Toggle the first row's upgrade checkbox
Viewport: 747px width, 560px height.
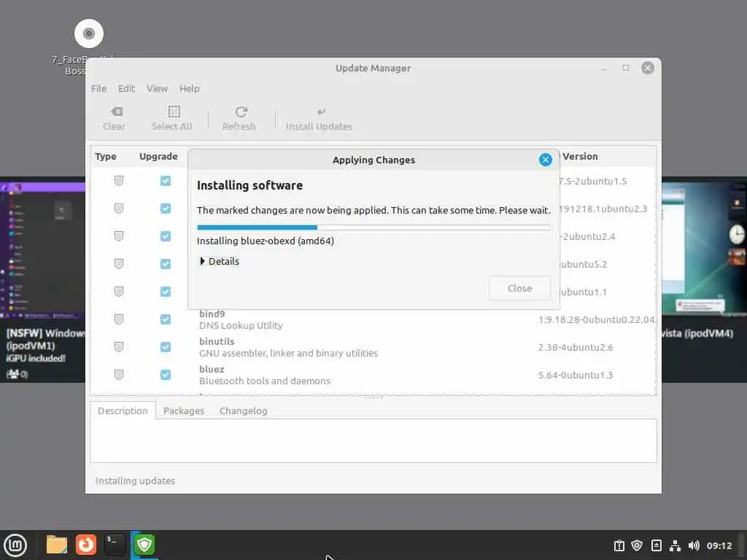pyautogui.click(x=166, y=181)
